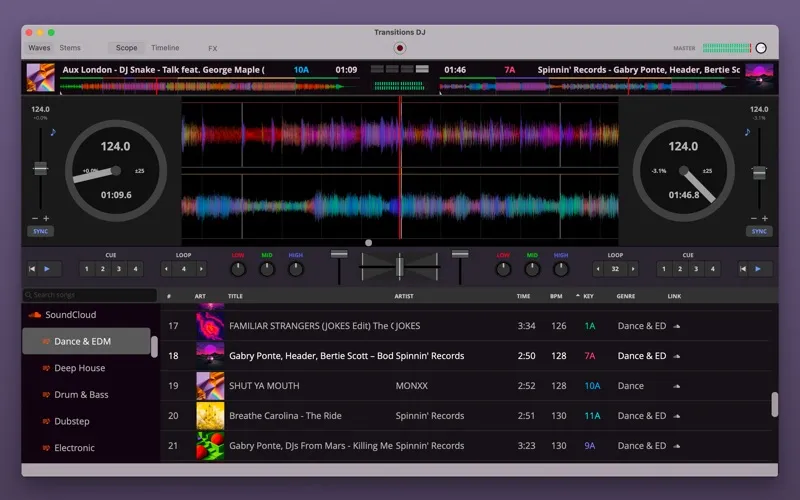Viewport: 800px width, 500px height.
Task: Toggle SYNC on the right deck
Action: click(x=759, y=231)
